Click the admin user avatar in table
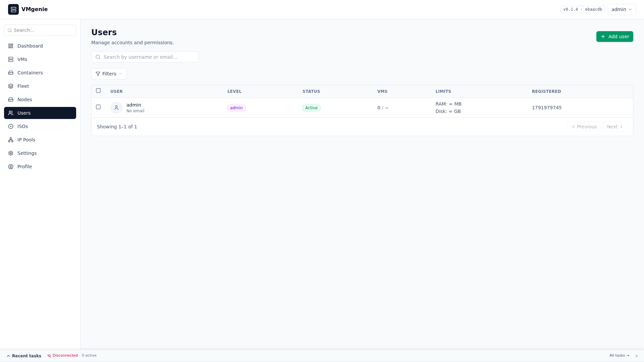 coord(116,108)
